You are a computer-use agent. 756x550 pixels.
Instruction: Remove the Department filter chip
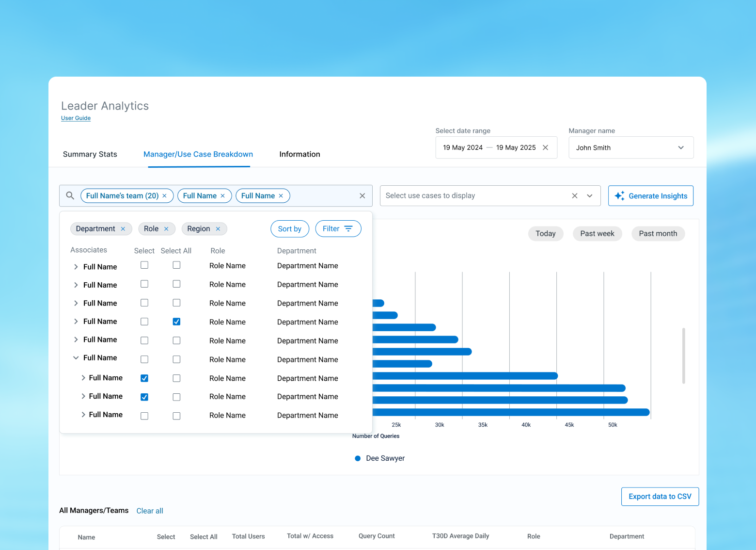(123, 229)
